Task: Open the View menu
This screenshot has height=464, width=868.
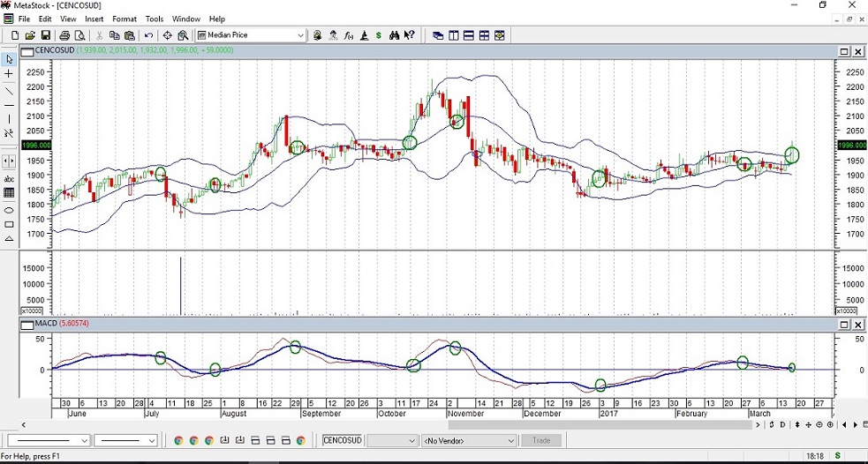Action: point(68,19)
